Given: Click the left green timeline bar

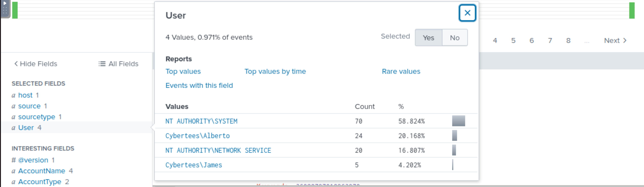Looking at the screenshot, I should coord(15,10).
